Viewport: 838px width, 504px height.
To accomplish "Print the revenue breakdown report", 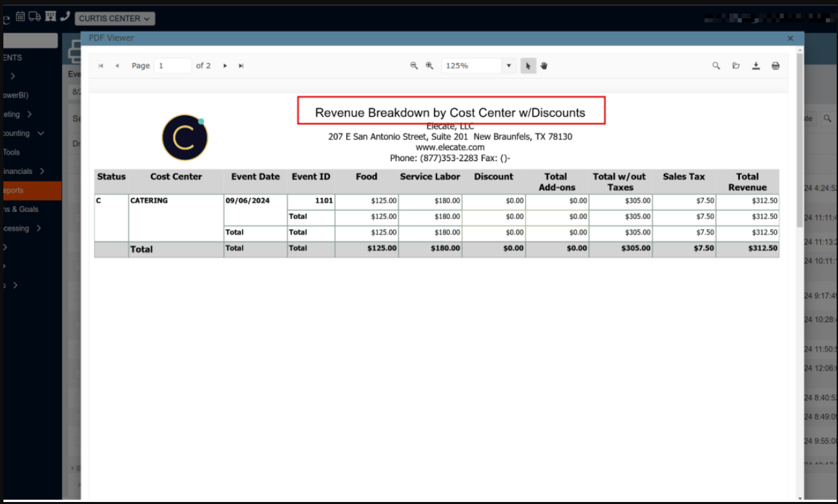I will (x=776, y=66).
